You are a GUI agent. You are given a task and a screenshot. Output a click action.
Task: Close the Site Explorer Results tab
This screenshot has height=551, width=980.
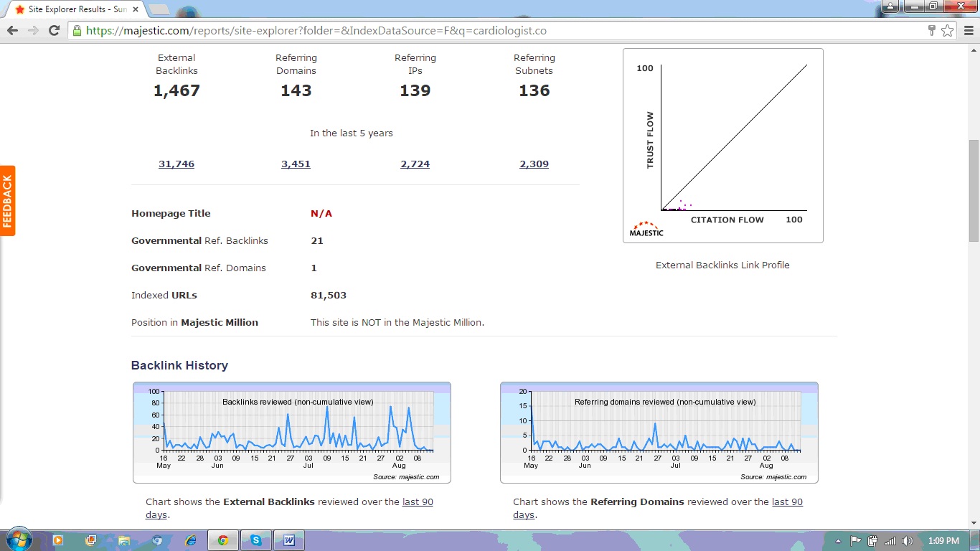134,9
